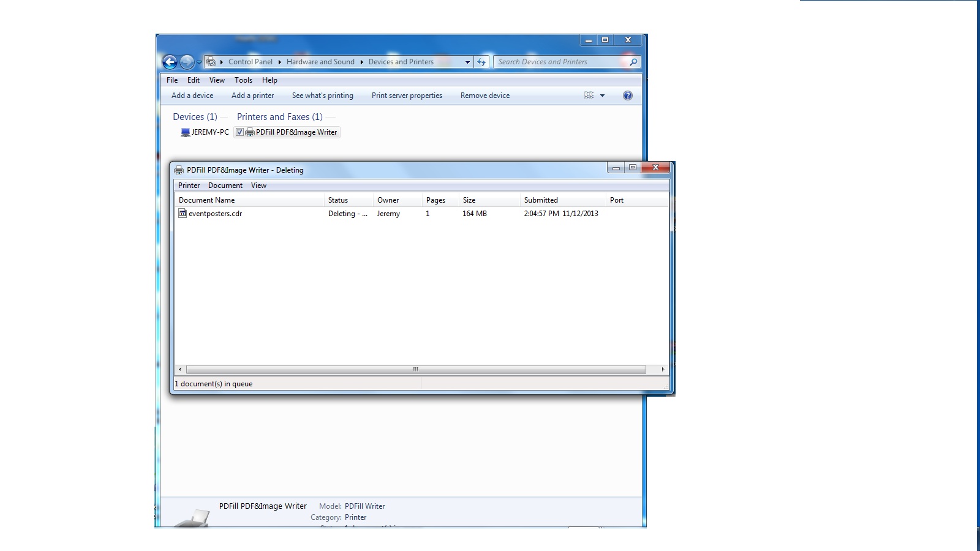This screenshot has height=551, width=980.
Task: Open Help via the blue question mark
Action: click(627, 96)
